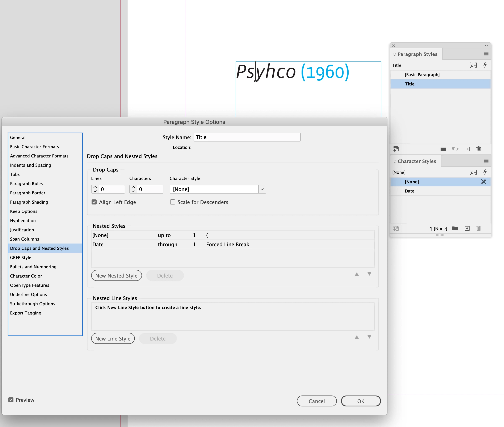Open the Character Styles panel menu icon
The width and height of the screenshot is (504, 427).
(486, 161)
